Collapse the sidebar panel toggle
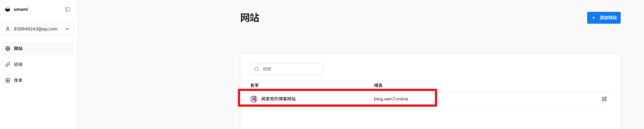 [68, 9]
